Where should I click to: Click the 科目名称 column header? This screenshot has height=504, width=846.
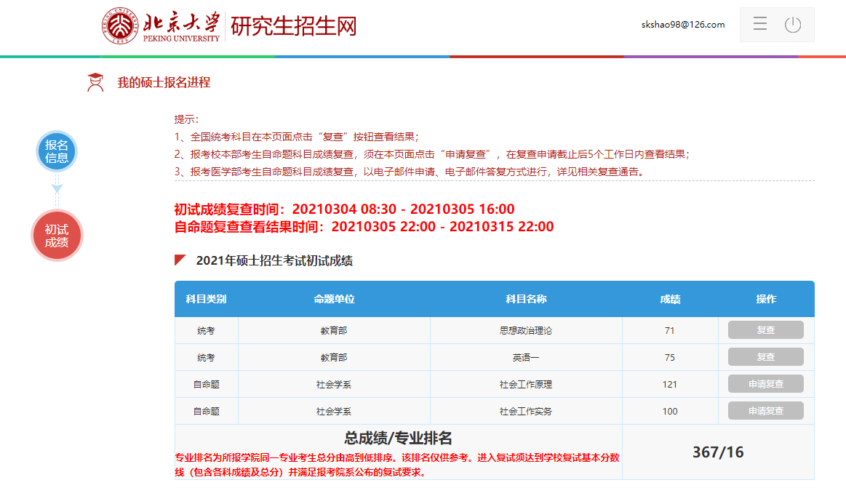pos(526,299)
